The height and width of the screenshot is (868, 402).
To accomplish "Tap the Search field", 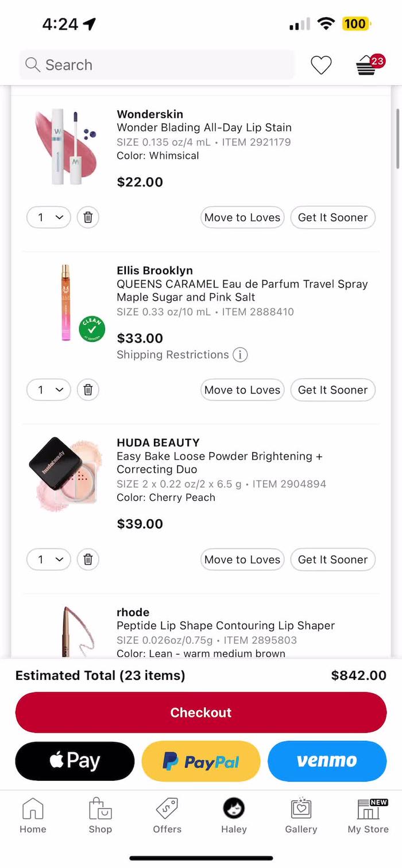I will (x=156, y=65).
